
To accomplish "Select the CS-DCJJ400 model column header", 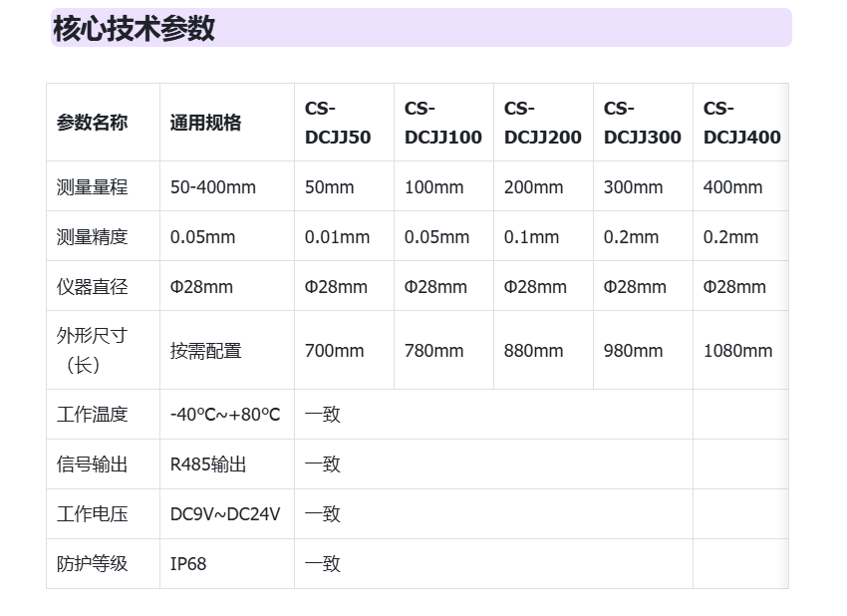I will point(740,123).
